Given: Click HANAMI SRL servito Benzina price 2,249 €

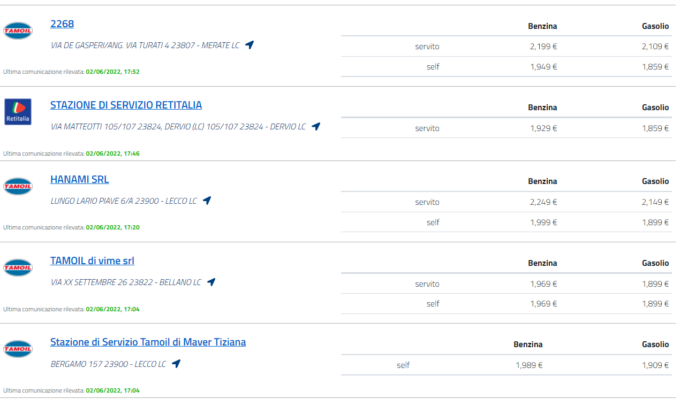Looking at the screenshot, I should [x=543, y=202].
